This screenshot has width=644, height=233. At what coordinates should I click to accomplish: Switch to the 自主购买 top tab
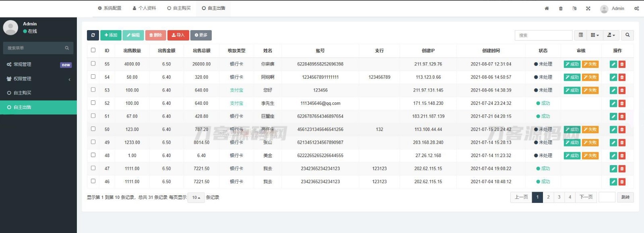179,8
